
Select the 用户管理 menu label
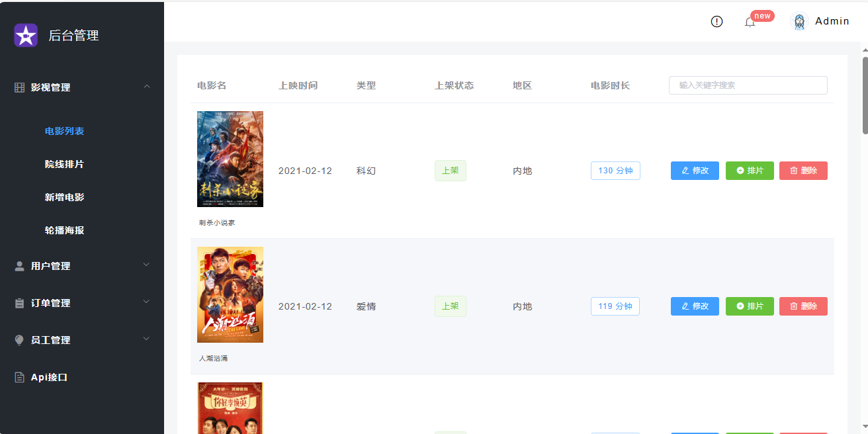click(x=50, y=266)
